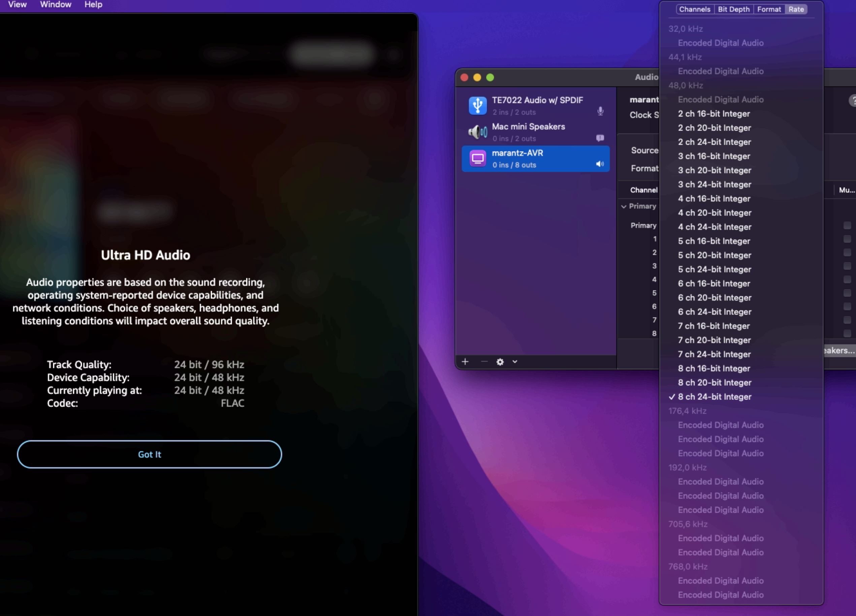Switch to the Bit Depth tab

pos(733,9)
